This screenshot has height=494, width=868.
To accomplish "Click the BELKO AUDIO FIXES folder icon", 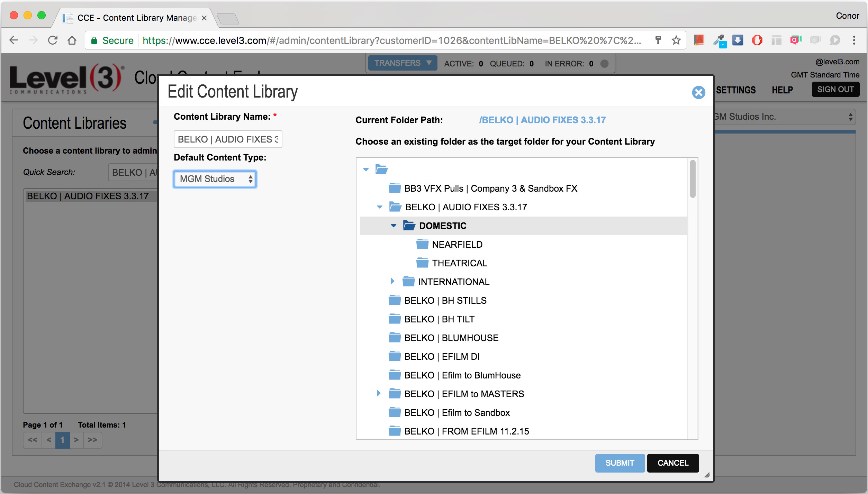I will (395, 207).
